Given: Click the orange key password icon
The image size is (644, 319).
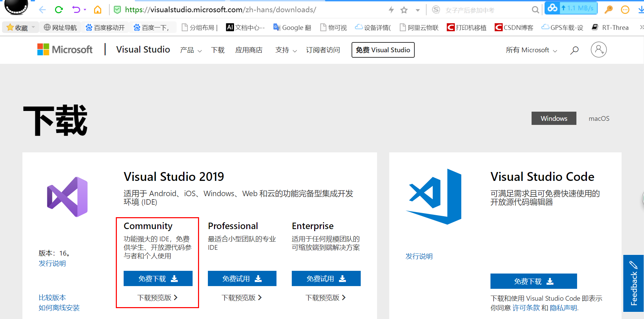Looking at the screenshot, I should point(608,10).
